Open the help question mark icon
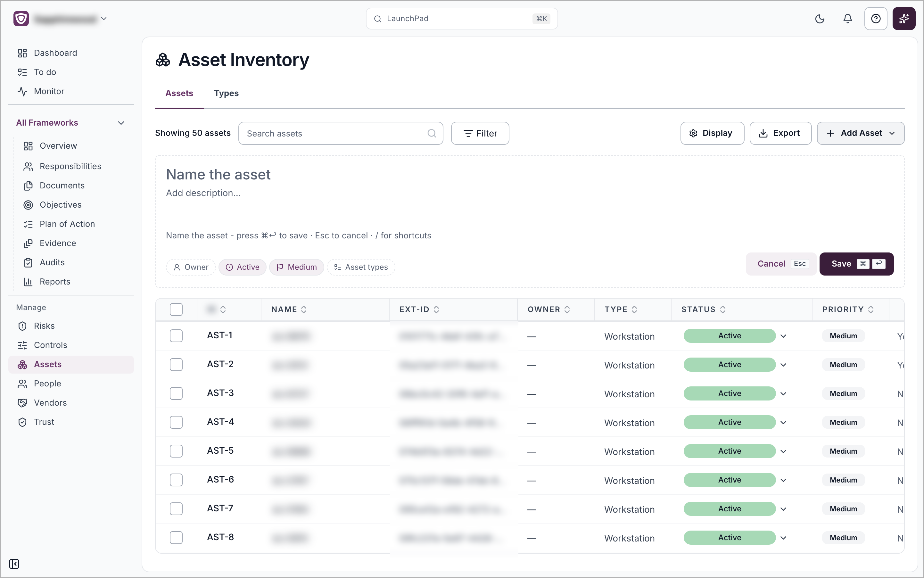This screenshot has width=924, height=578. point(876,19)
